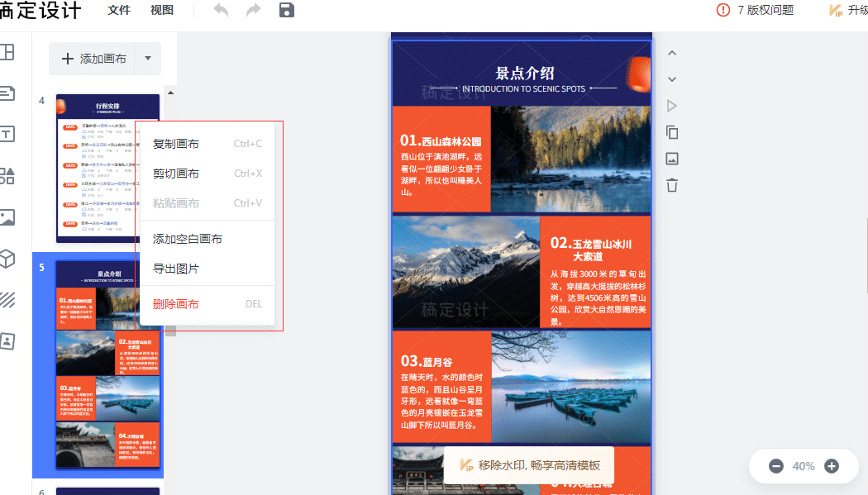Duplicate canvas using copy icon
Image resolution: width=868 pixels, height=495 pixels.
click(671, 132)
